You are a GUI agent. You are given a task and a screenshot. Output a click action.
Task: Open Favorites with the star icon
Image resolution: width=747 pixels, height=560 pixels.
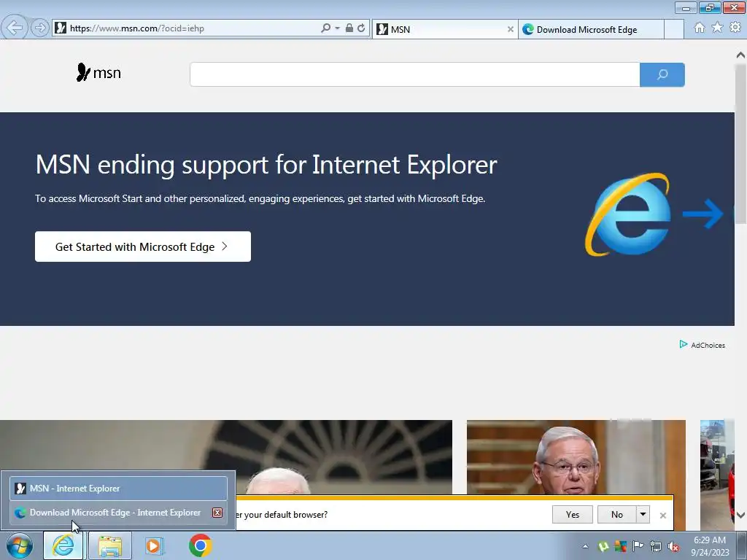717,28
